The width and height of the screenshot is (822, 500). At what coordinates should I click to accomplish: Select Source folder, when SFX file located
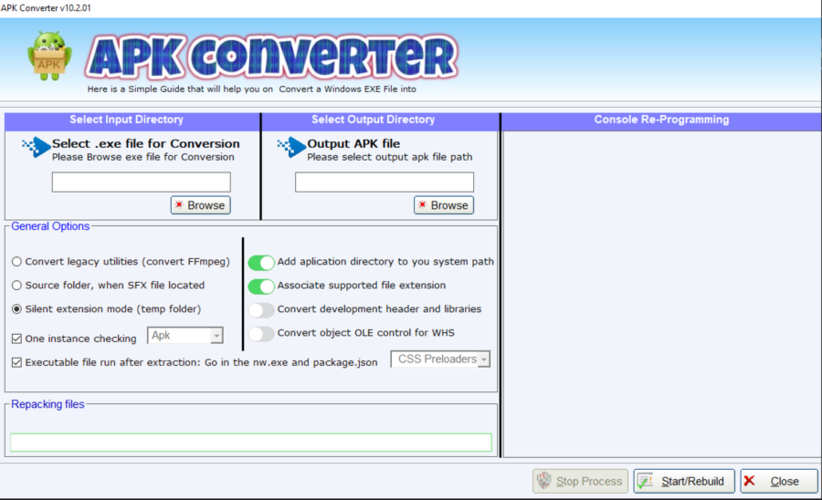click(x=17, y=285)
